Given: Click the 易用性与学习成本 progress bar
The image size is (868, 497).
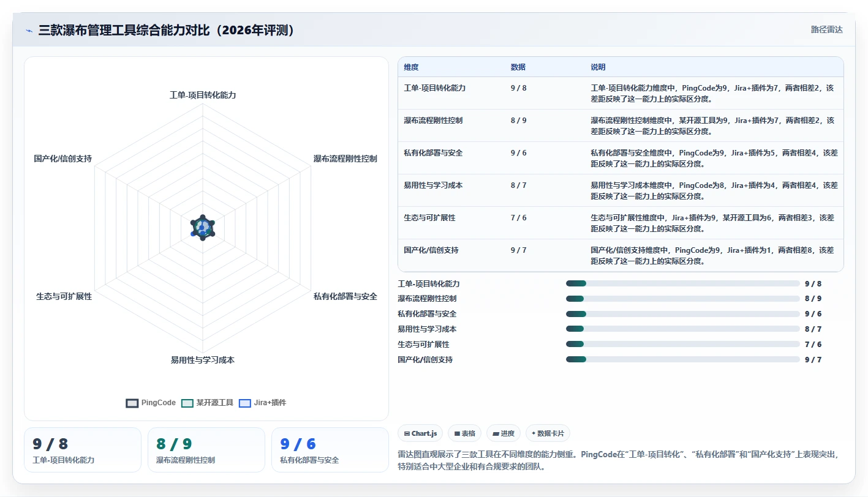Looking at the screenshot, I should (x=683, y=329).
